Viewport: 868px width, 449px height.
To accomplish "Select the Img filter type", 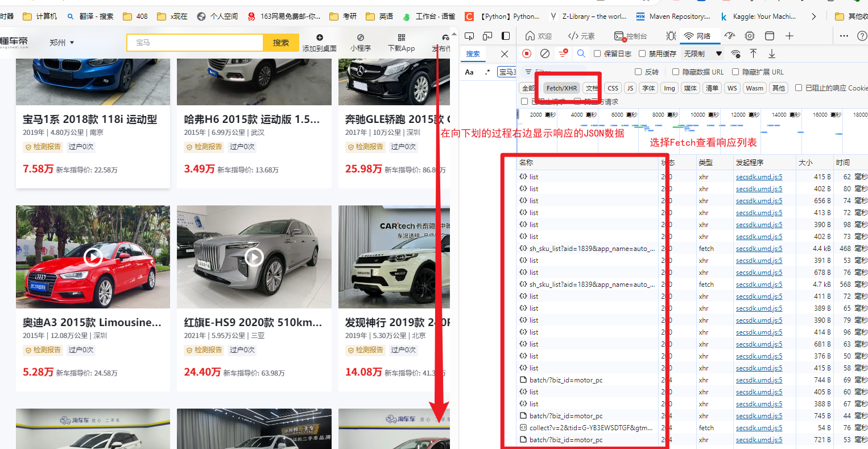I will (669, 88).
